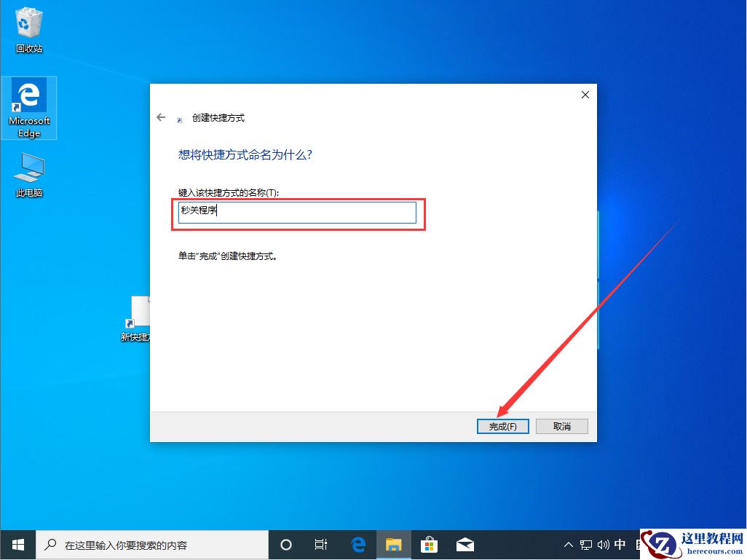
Task: Open the Recycle Bin desktop icon
Action: 28,25
